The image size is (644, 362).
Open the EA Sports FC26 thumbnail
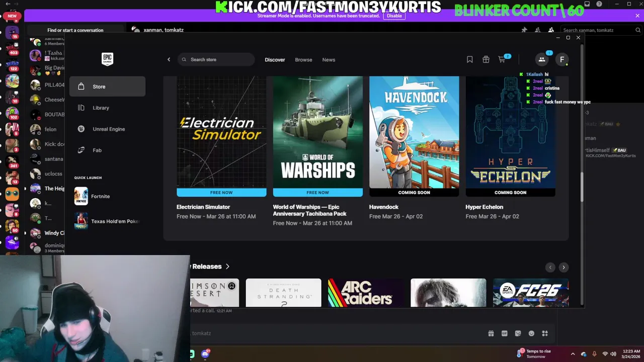[531, 293]
